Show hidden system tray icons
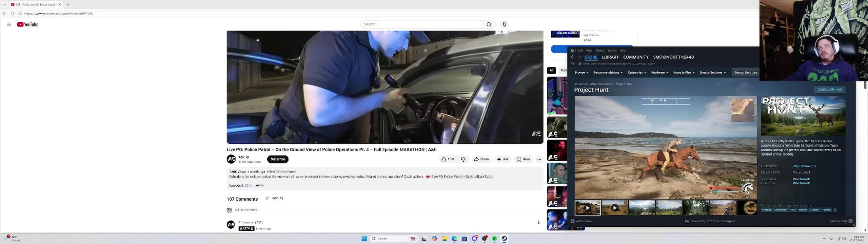 (x=824, y=239)
